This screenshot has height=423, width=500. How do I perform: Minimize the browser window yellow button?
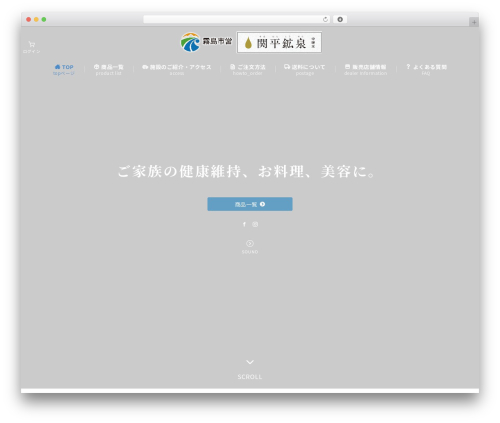coord(36,20)
